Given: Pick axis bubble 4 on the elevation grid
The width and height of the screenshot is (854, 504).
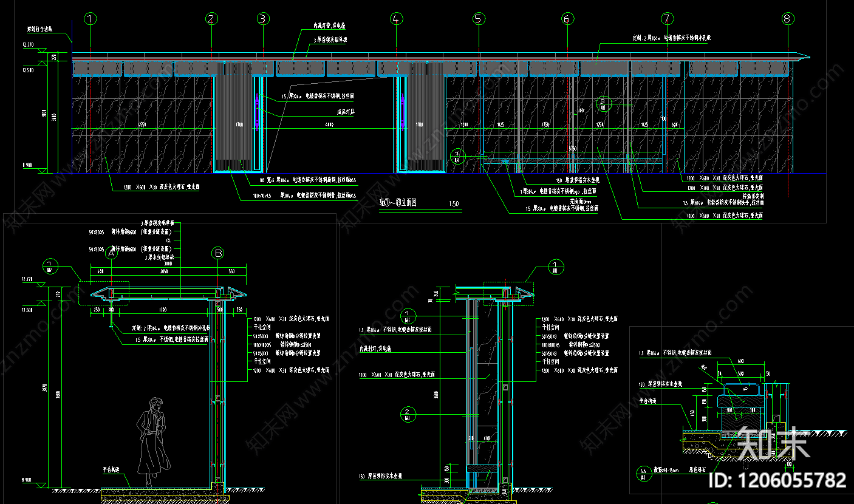Looking at the screenshot, I should (x=396, y=19).
